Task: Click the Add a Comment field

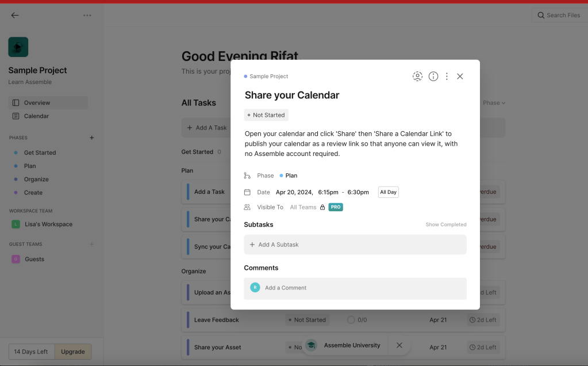Action: coord(355,288)
